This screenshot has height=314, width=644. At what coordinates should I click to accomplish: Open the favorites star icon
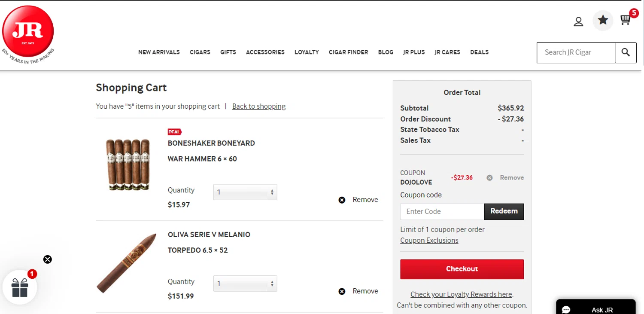pos(603,20)
